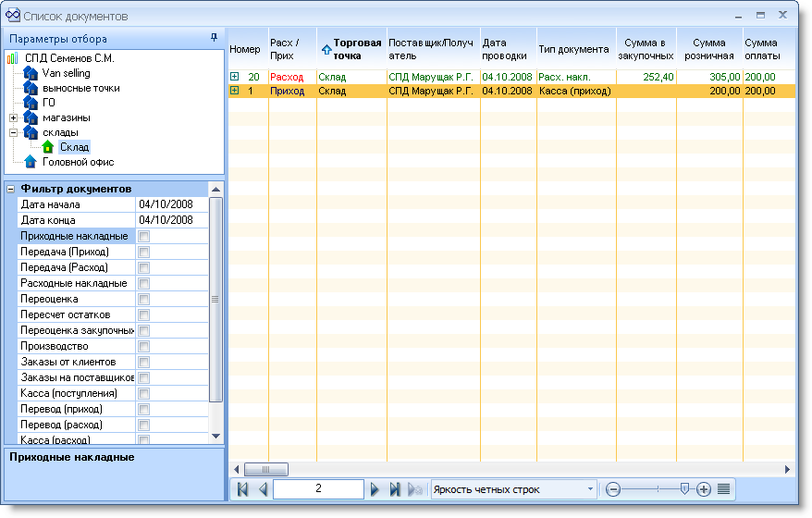Select the Головной офис tree item
812x518 pixels.
[x=79, y=162]
